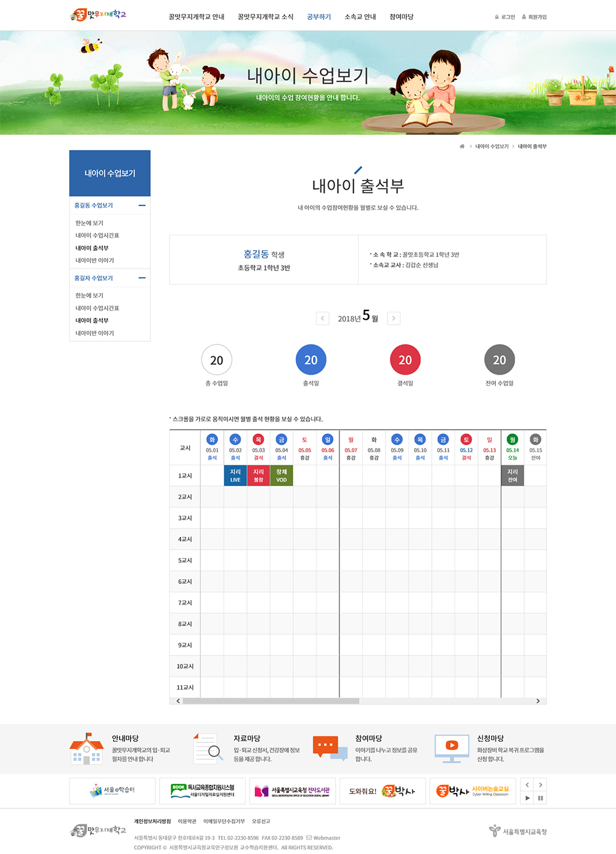This screenshot has height=854, width=616.
Task: Select 한눈에 보기 under 홍길동
Action: click(89, 223)
